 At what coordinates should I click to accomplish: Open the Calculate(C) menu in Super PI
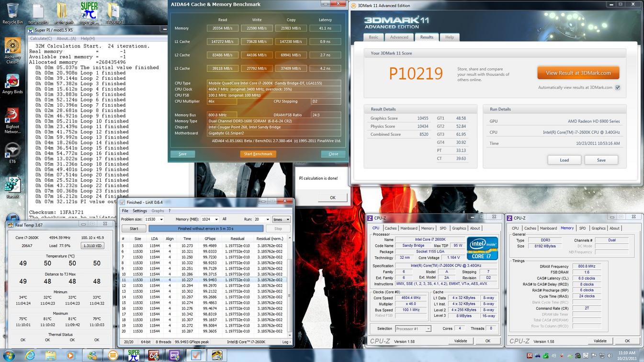tap(41, 38)
